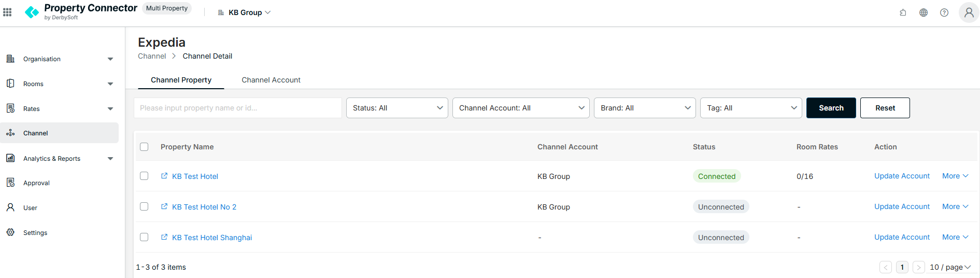Click the User sidebar icon
The height and width of the screenshot is (278, 980).
(10, 207)
